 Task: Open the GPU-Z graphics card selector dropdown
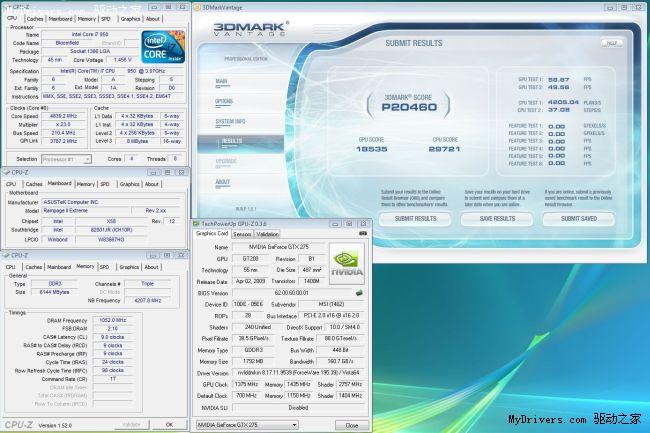(x=247, y=425)
